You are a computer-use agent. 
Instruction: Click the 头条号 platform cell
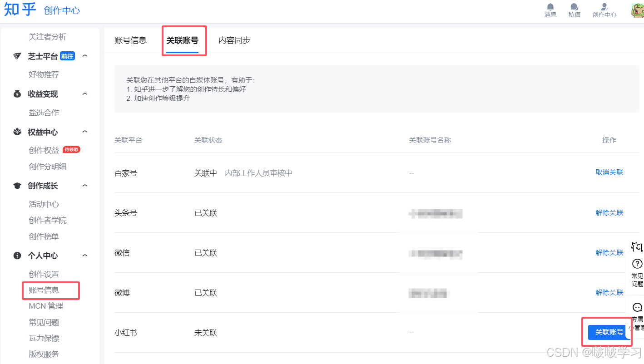pos(126,213)
